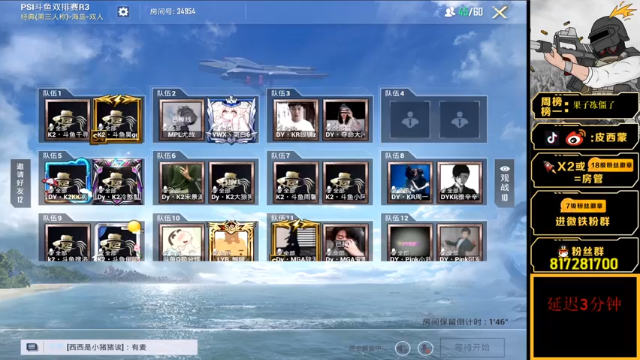
Task: Select green-sleeve avatar player in Team 6
Action: click(x=182, y=182)
